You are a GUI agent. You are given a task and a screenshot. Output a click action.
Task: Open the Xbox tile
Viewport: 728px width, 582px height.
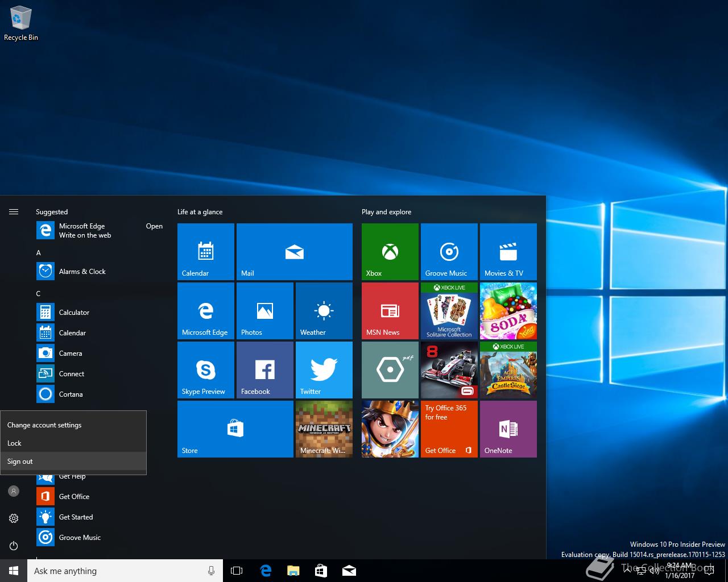click(x=390, y=251)
